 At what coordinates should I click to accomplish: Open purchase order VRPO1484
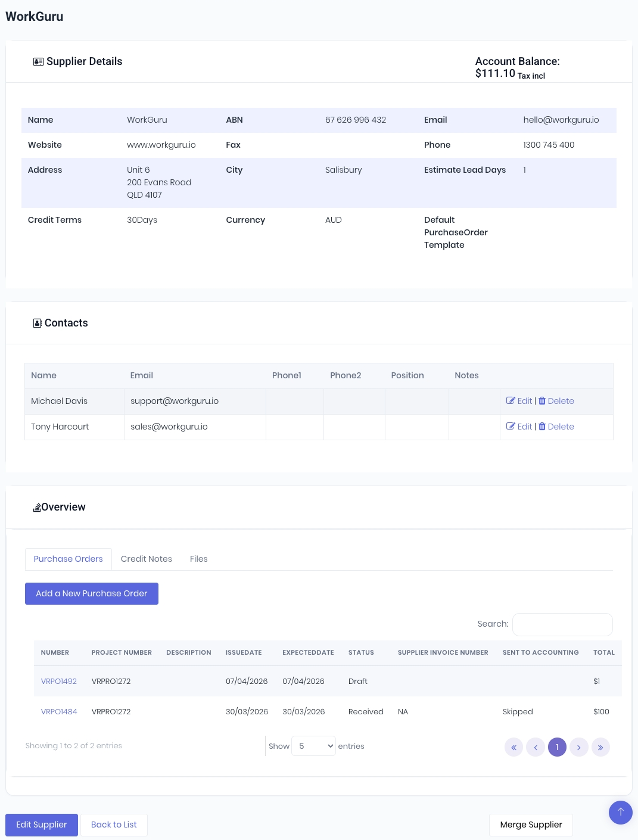[59, 712]
